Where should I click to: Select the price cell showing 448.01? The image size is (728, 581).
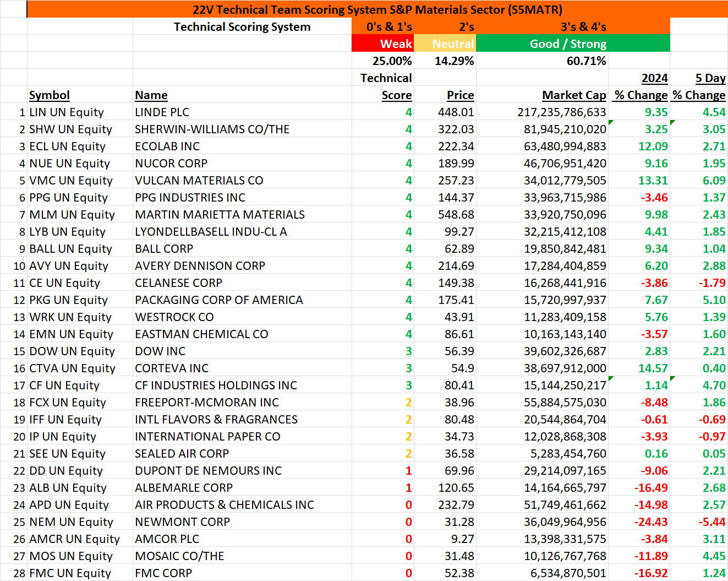[445, 112]
